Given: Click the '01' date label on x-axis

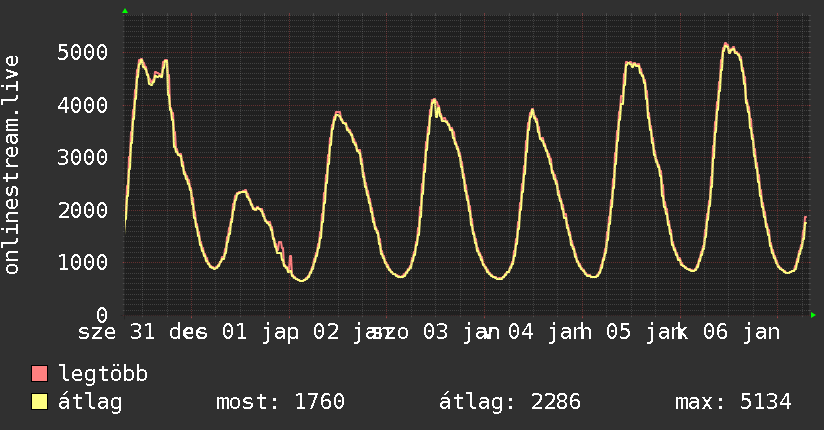Looking at the screenshot, I should [x=234, y=332].
